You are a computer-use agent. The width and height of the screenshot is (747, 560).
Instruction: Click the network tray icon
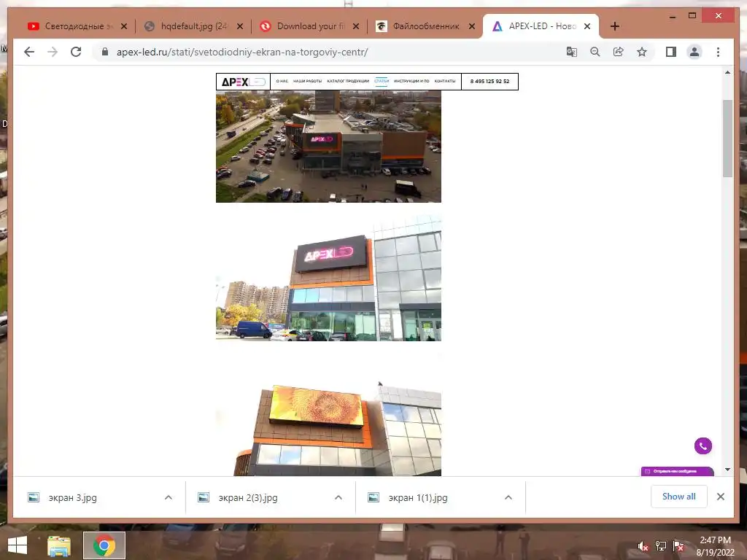661,546
